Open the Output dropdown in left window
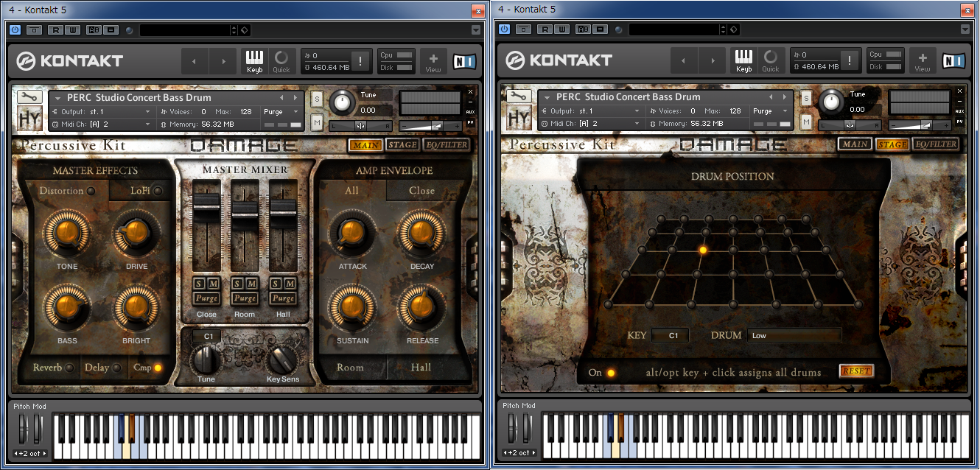 (102, 111)
